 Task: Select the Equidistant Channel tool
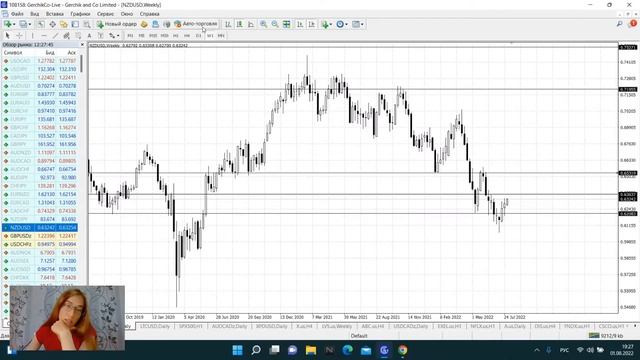pos(67,36)
